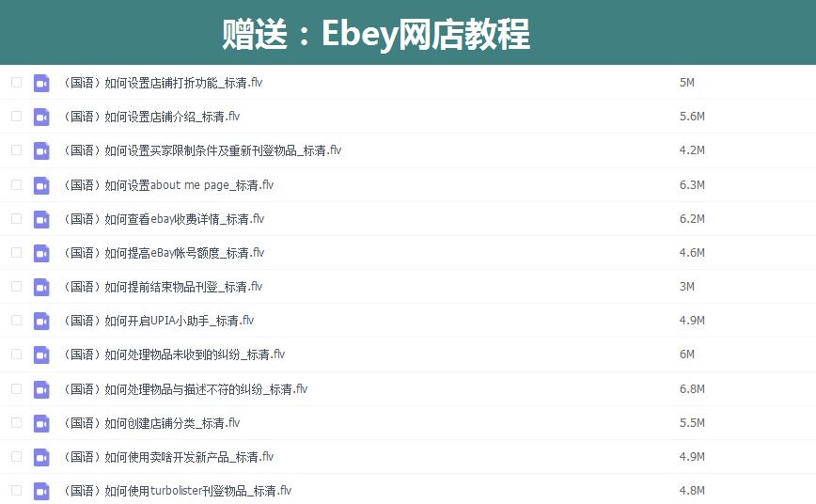Open file 如何设置about me page_标清.flv
The width and height of the screenshot is (816, 504).
(168, 185)
